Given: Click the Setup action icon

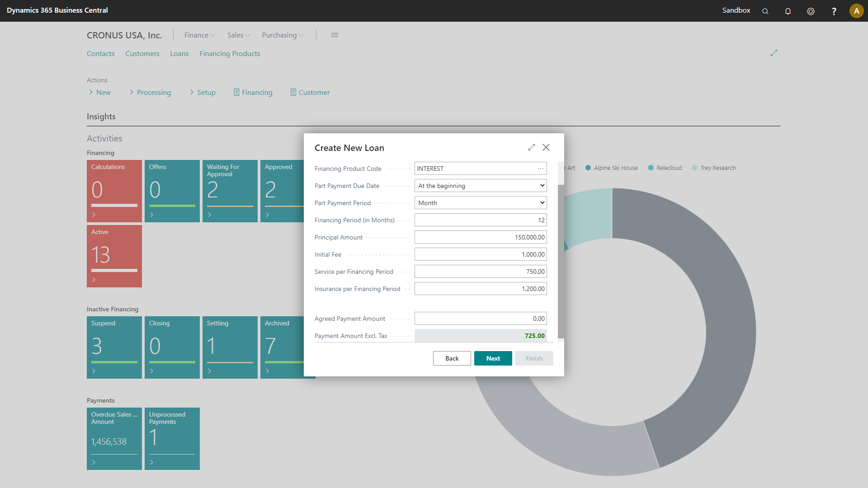Looking at the screenshot, I should (x=191, y=92).
